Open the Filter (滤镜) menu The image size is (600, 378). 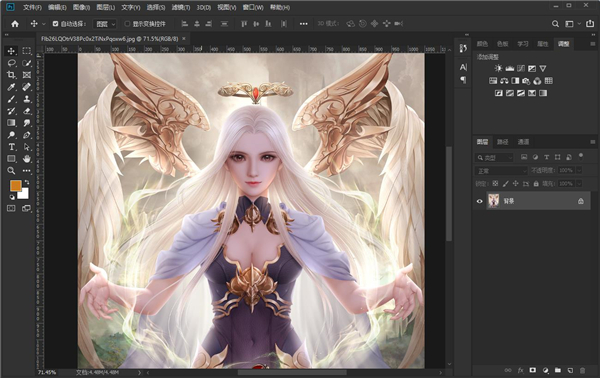181,7
